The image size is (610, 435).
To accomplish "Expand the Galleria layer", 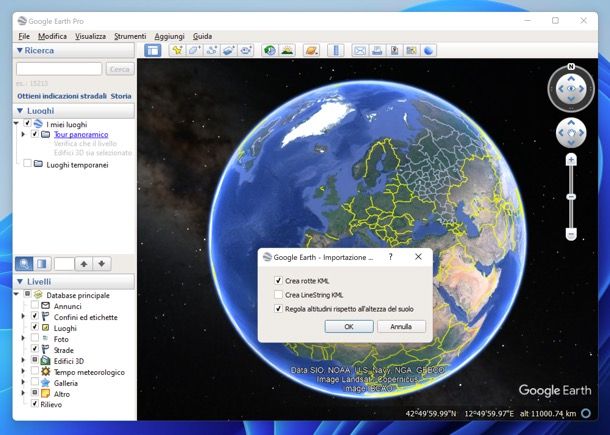I will pos(23,382).
